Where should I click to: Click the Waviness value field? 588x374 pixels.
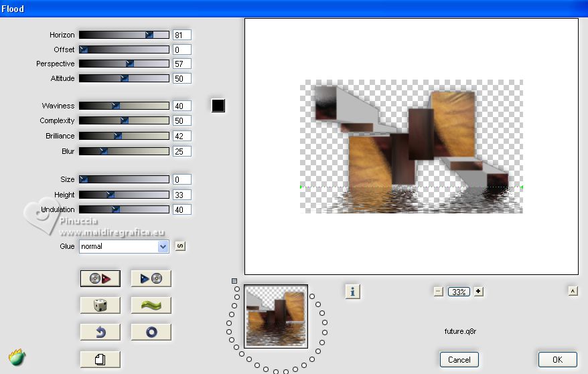click(182, 106)
